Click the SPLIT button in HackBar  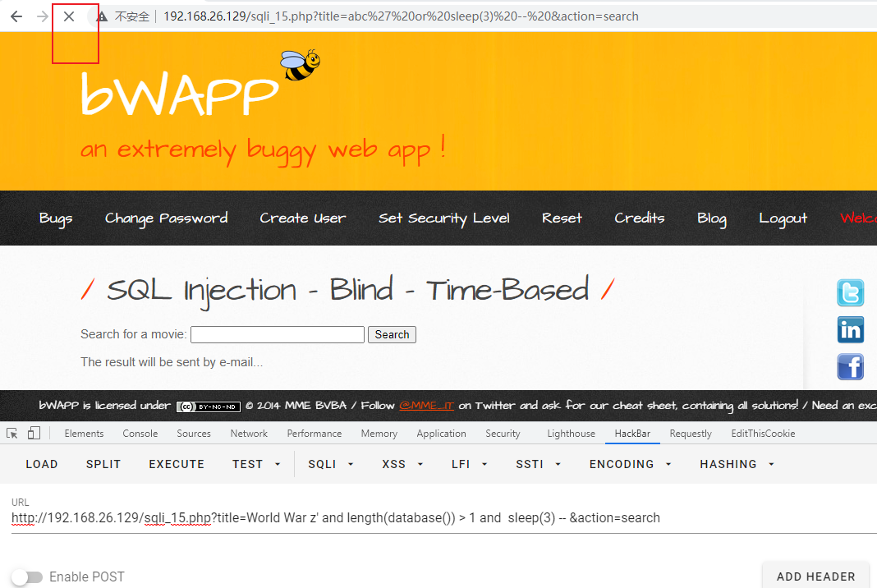103,464
